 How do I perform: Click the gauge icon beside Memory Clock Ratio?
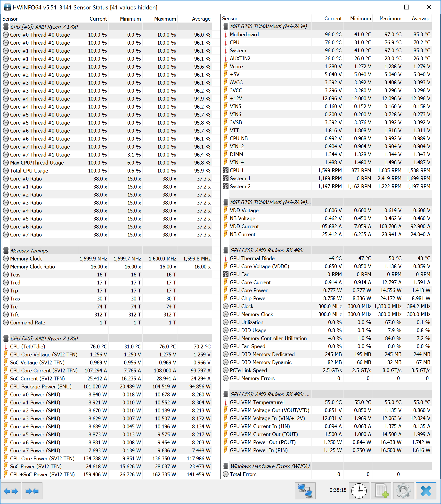pos(6,267)
